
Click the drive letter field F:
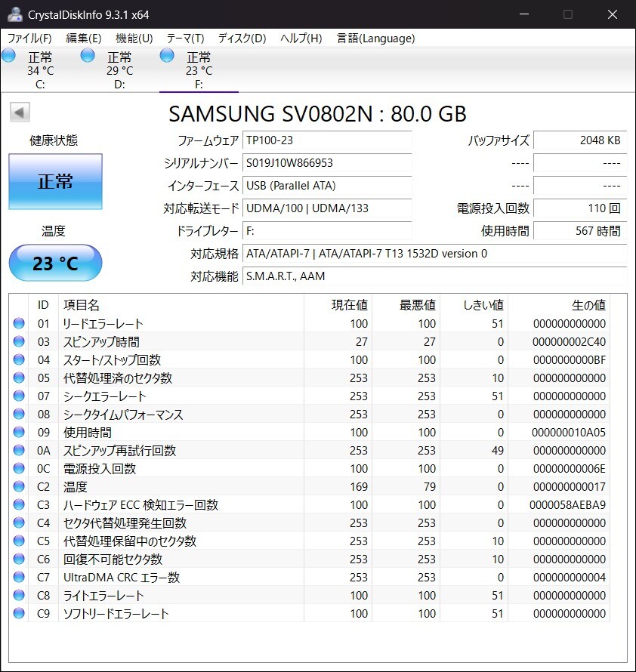tap(327, 231)
